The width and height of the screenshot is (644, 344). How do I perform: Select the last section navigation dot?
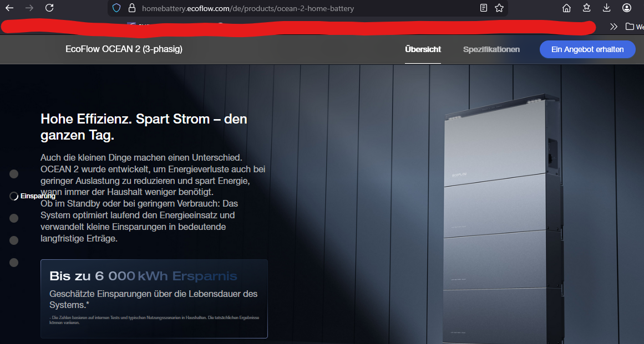click(x=14, y=263)
